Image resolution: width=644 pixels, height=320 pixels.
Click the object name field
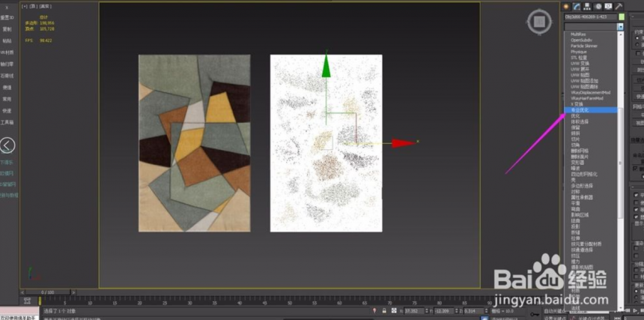tap(591, 16)
